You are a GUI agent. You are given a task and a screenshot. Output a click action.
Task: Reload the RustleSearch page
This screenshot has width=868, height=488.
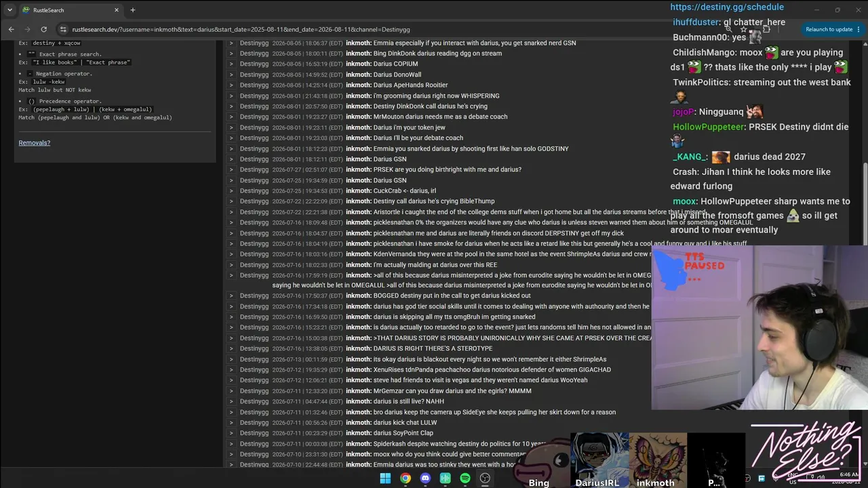point(43,29)
